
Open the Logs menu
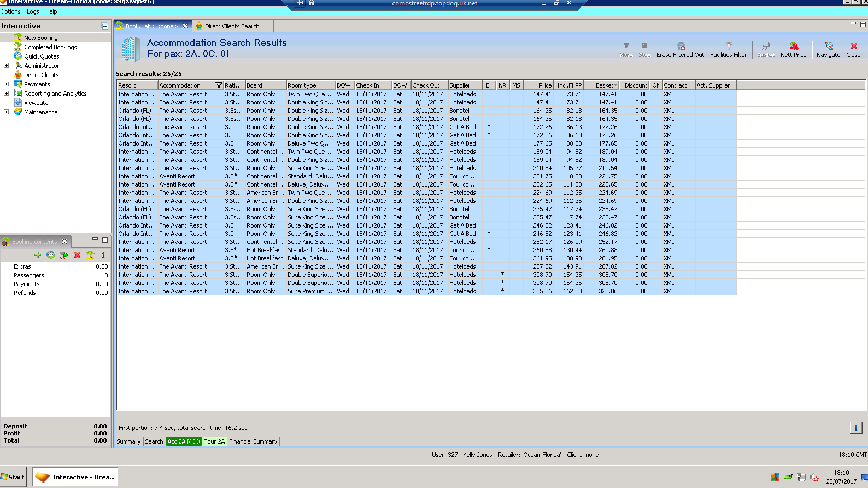[x=33, y=11]
